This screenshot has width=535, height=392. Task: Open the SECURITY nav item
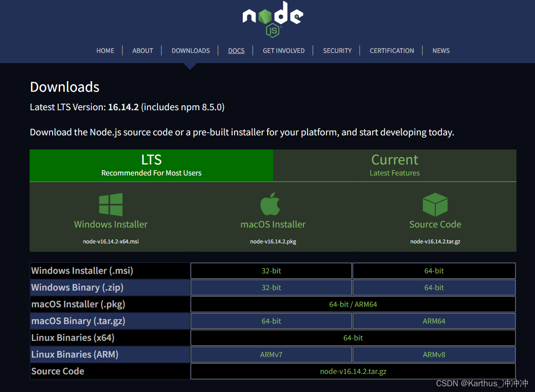[x=337, y=51]
